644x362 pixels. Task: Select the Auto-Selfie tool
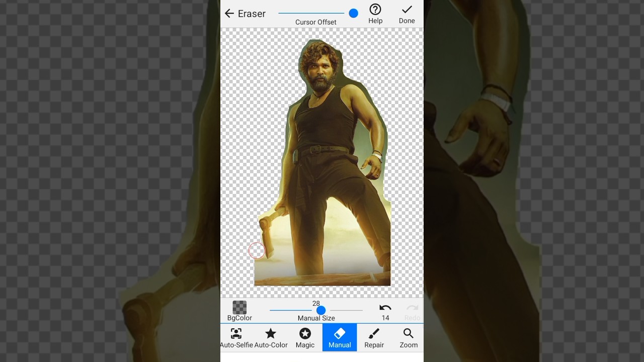[x=236, y=337]
